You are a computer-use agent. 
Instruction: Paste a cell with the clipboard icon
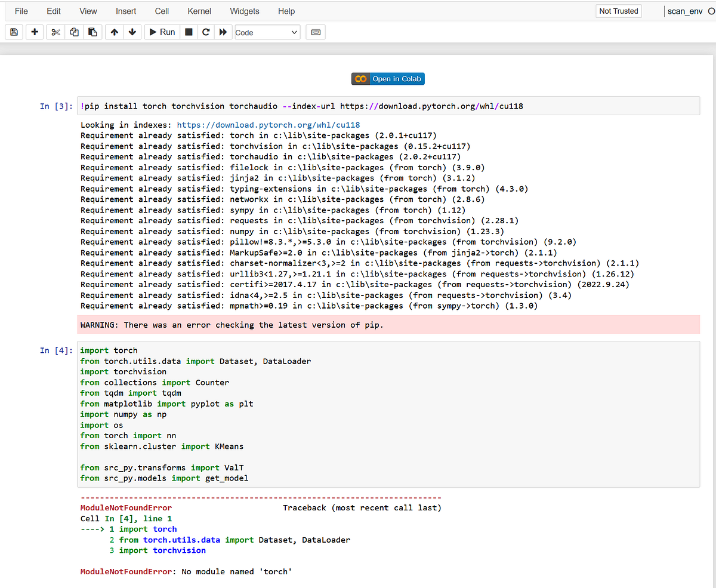coord(93,32)
